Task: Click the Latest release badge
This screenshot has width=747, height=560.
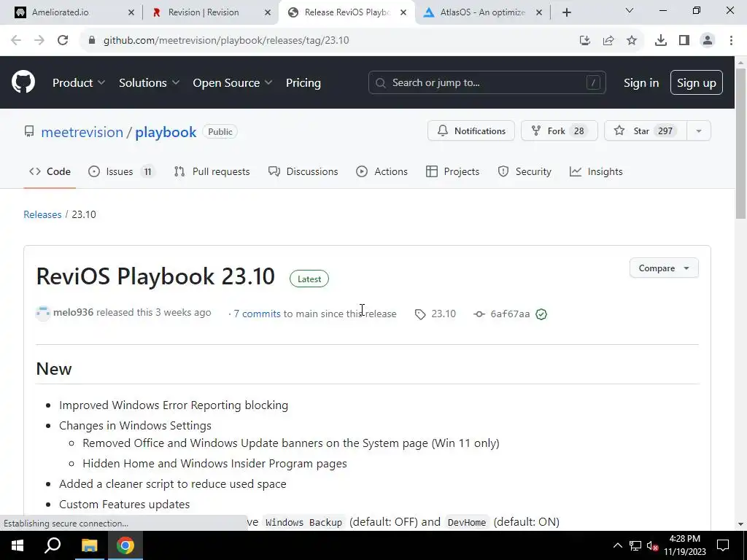Action: pyautogui.click(x=309, y=279)
